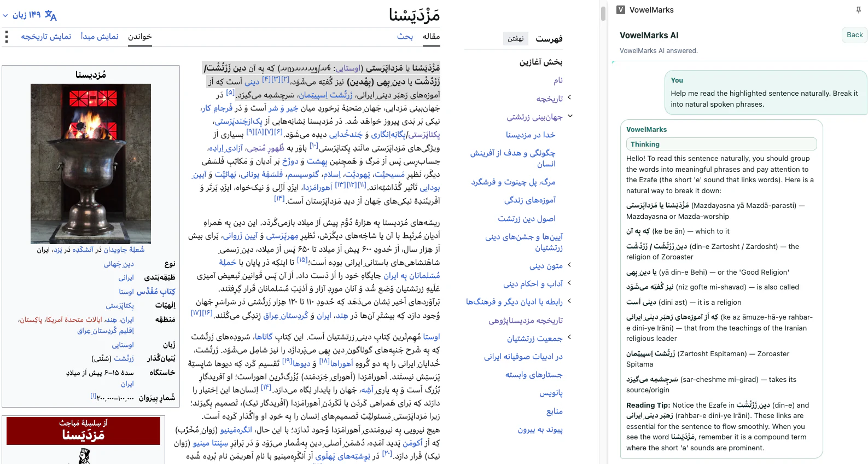Switch to the مقاله tab

tap(432, 37)
